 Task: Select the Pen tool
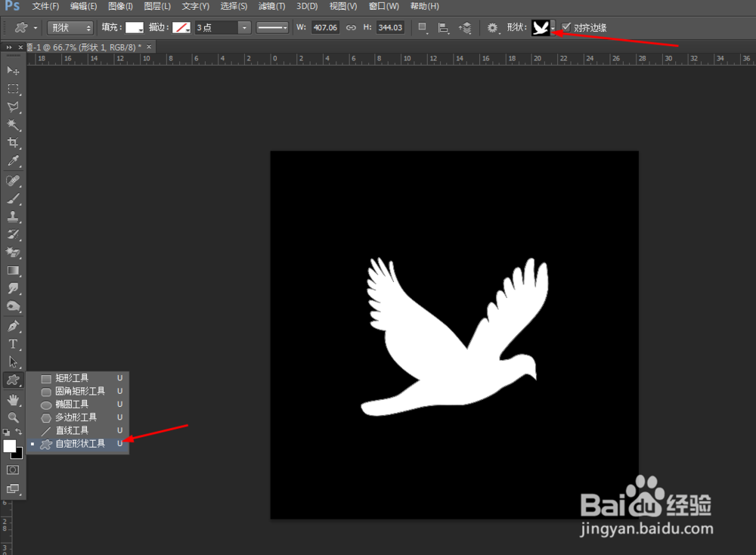(x=13, y=327)
